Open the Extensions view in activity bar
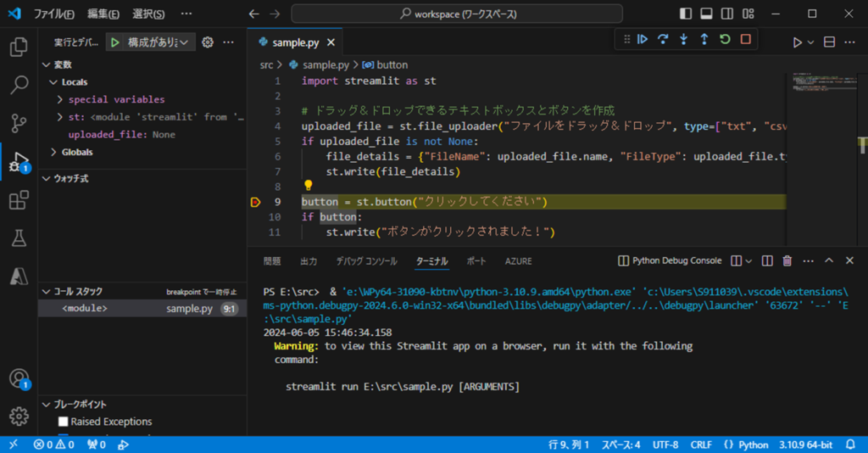 pyautogui.click(x=19, y=200)
